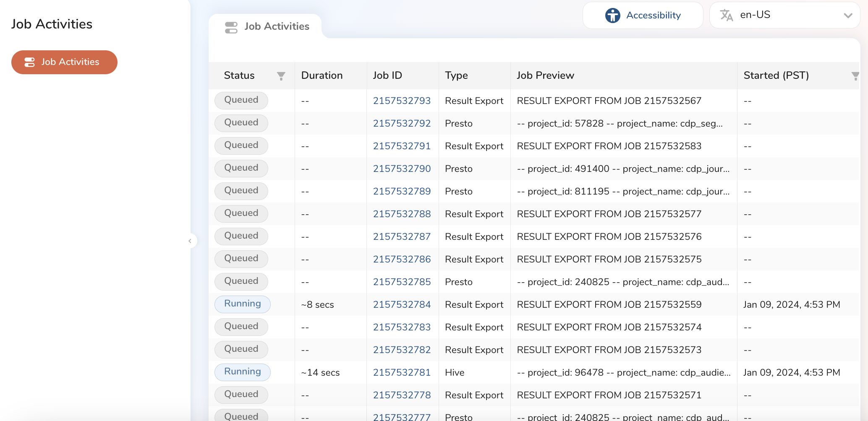Click the Running status badge for ~14 secs job
Screen dimensions: 868x421
242,372
